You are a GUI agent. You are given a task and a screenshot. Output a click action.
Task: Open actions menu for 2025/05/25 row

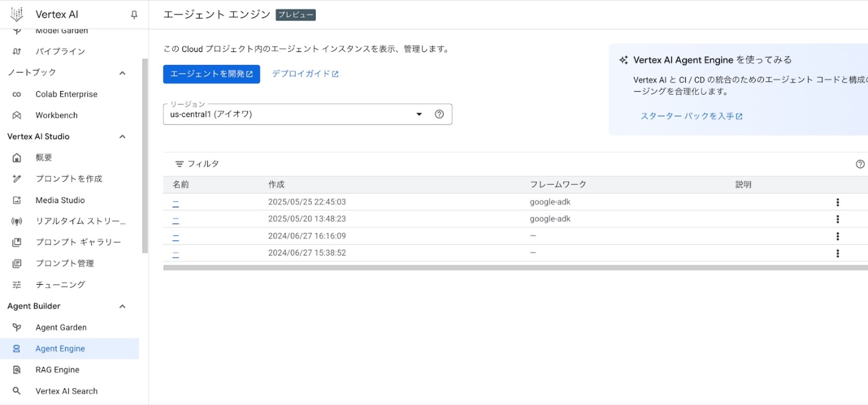pos(838,202)
